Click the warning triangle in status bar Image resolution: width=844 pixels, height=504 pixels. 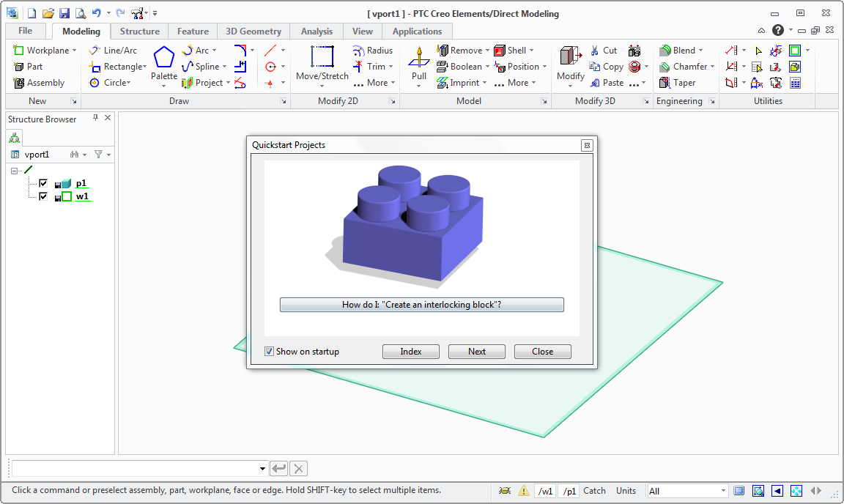click(523, 491)
